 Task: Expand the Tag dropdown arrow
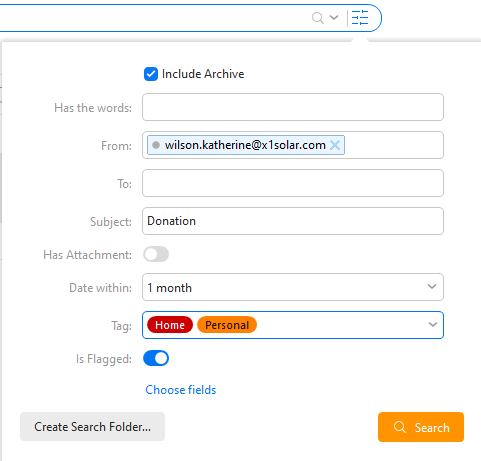pyautogui.click(x=433, y=324)
